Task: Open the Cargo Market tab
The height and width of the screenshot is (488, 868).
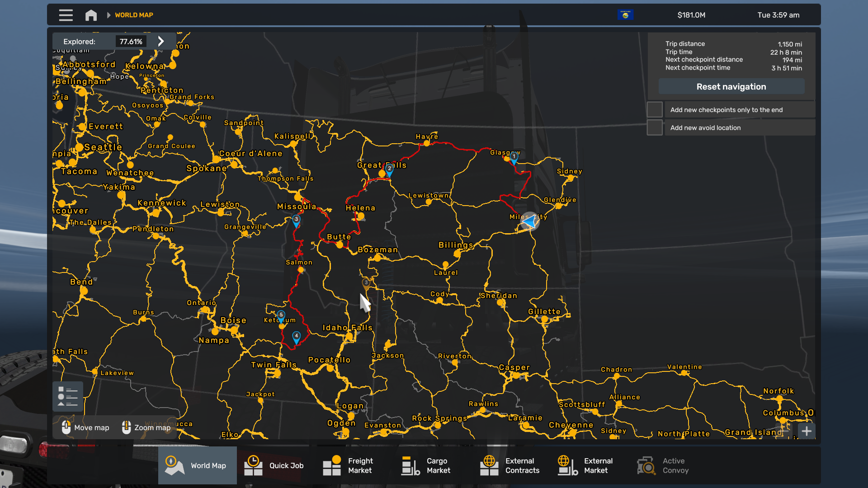Action: pos(434,465)
